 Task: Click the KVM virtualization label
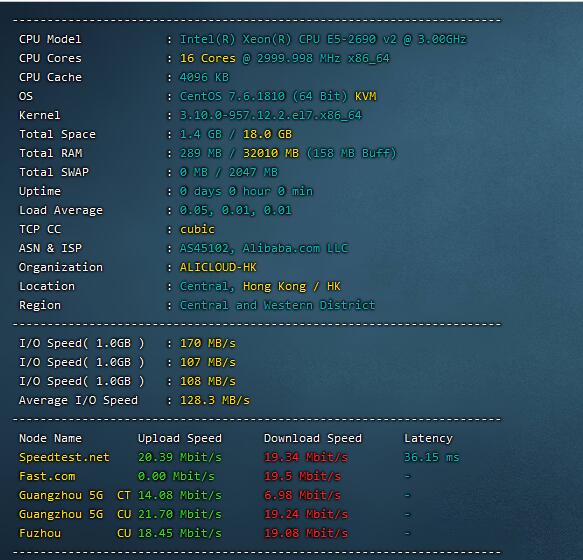pos(365,96)
